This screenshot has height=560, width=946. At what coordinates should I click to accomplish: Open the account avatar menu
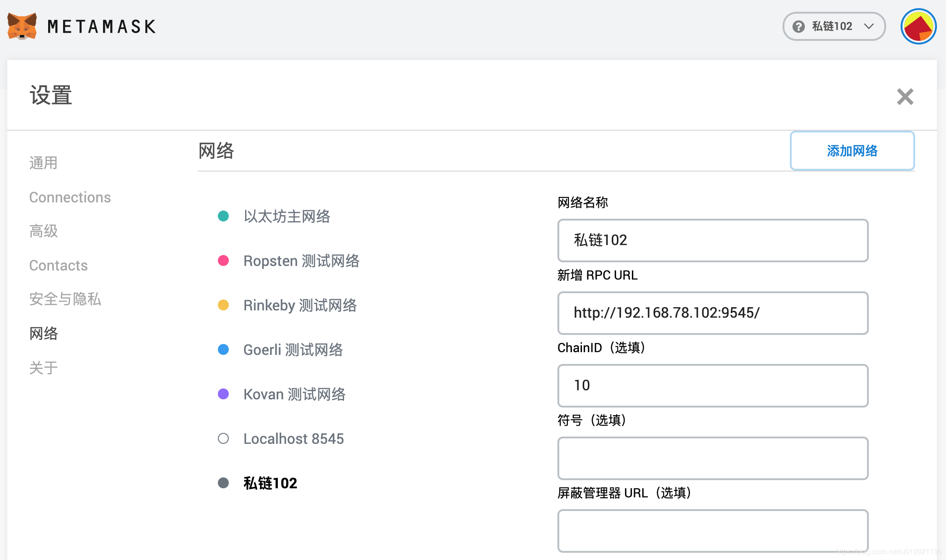(918, 26)
